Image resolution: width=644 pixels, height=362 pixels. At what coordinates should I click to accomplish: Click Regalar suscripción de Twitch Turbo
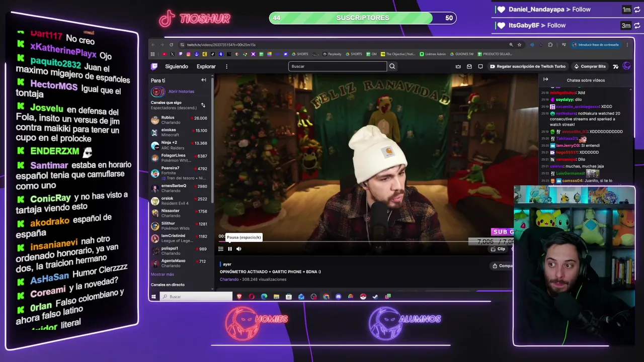pyautogui.click(x=528, y=66)
